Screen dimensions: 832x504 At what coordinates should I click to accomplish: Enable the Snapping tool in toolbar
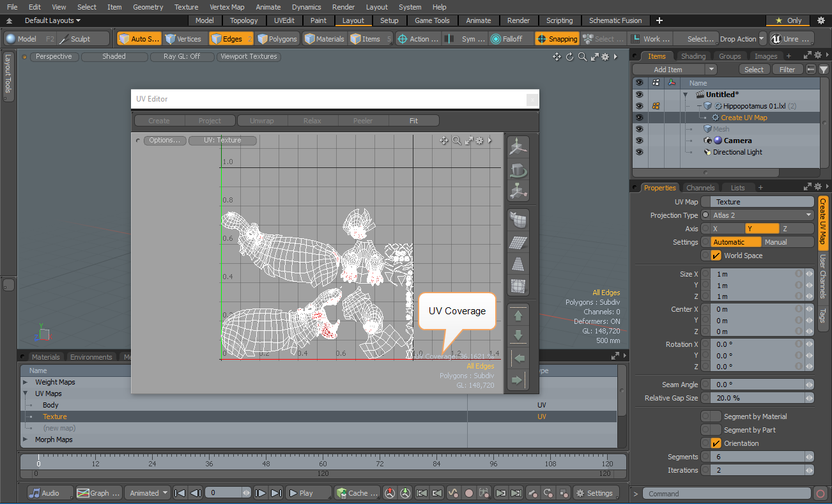tap(557, 39)
